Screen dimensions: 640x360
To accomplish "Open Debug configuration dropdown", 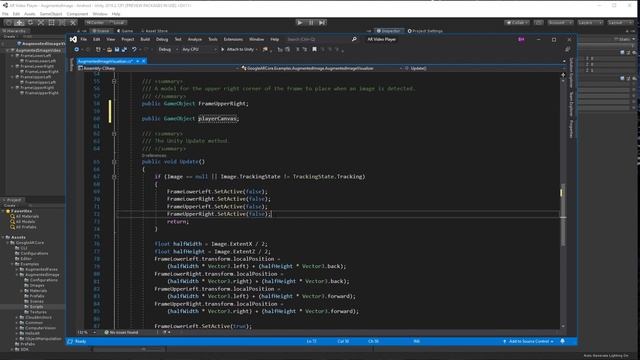I will click(x=167, y=49).
